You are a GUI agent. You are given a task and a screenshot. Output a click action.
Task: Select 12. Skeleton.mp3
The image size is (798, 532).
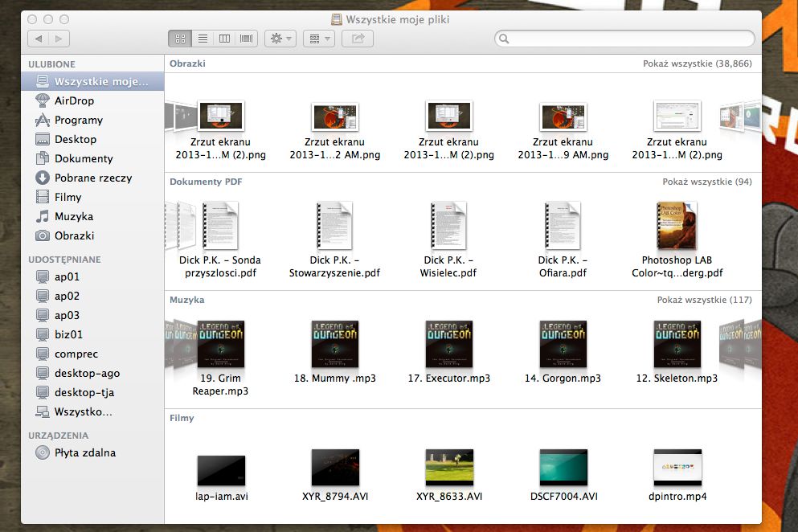coord(677,352)
